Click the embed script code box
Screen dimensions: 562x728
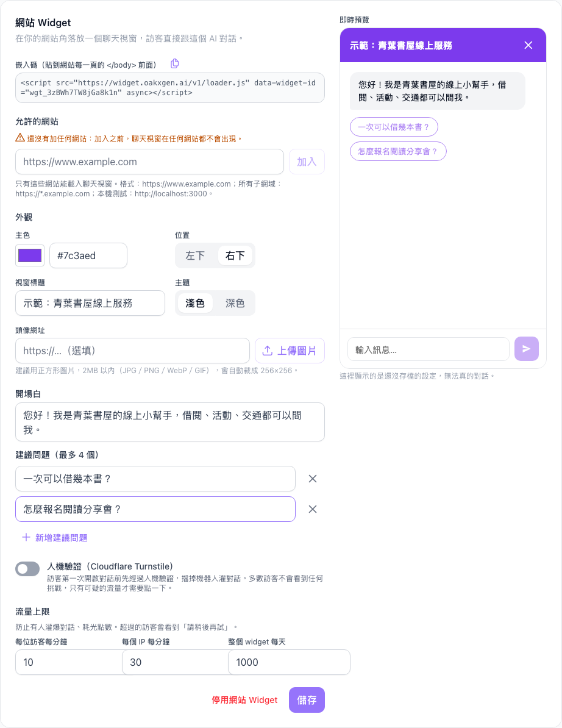click(x=170, y=88)
